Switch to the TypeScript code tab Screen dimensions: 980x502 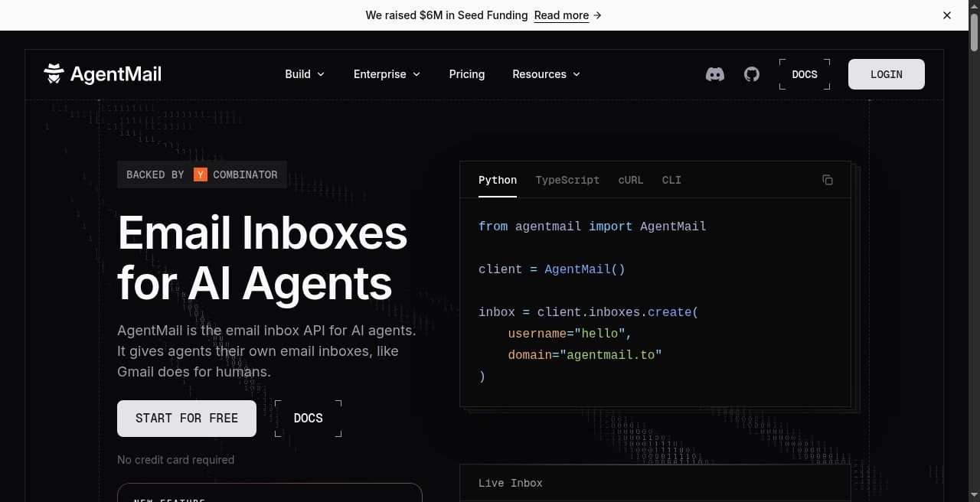pyautogui.click(x=567, y=180)
